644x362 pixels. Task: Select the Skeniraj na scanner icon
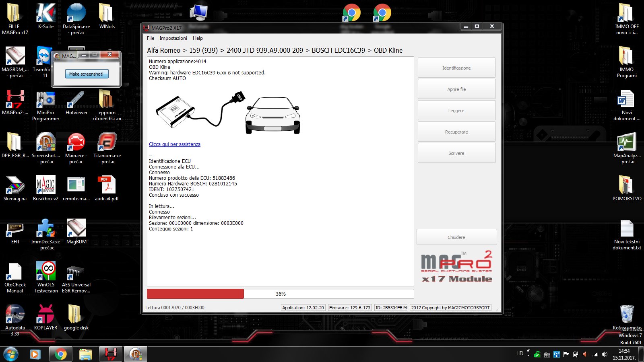click(15, 188)
